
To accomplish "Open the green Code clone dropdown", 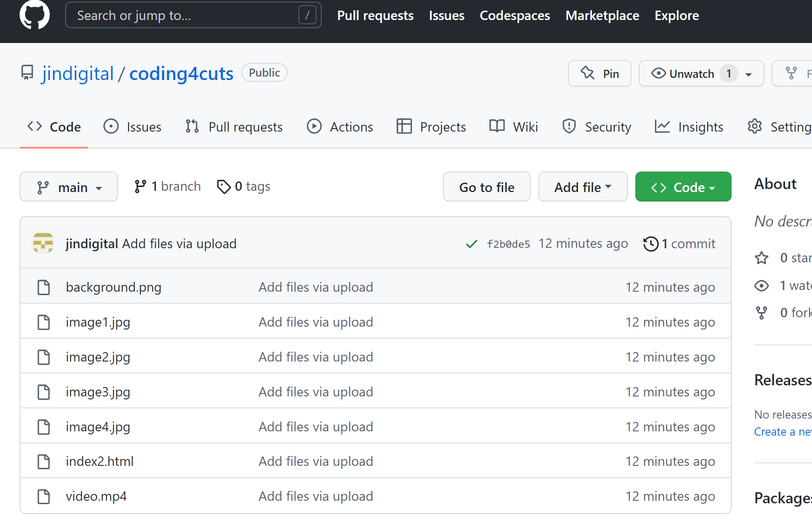I will (683, 187).
